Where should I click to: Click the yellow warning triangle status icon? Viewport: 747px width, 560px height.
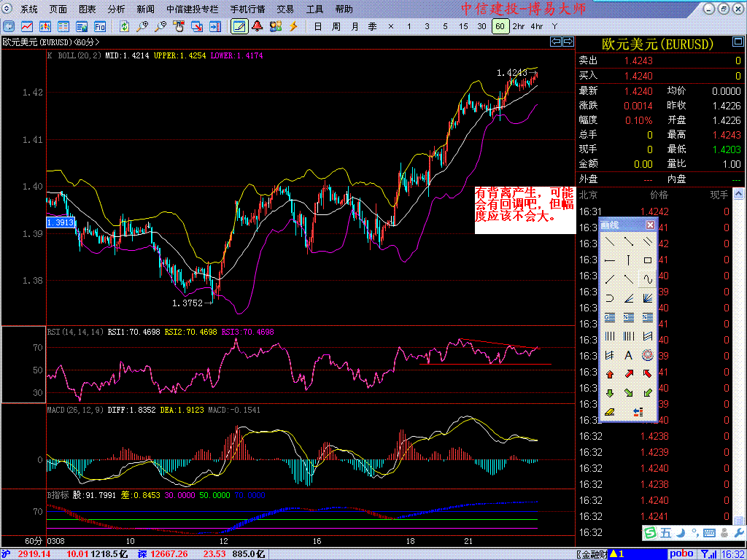[614, 554]
